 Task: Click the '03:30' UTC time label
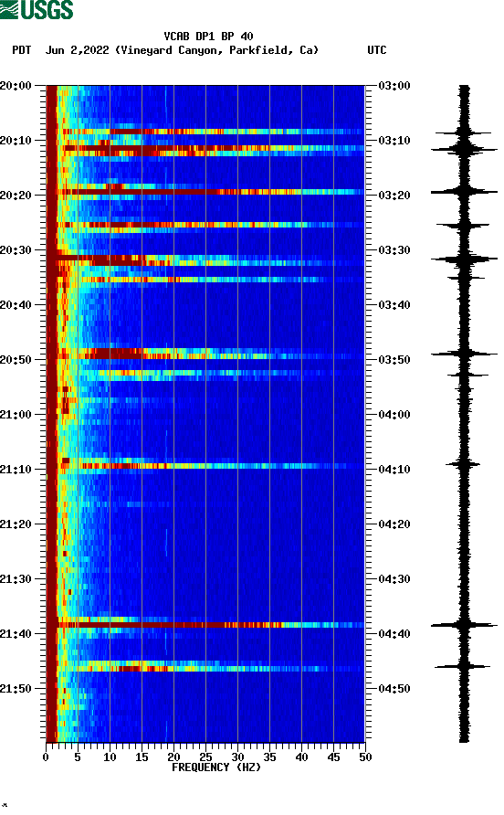point(394,250)
